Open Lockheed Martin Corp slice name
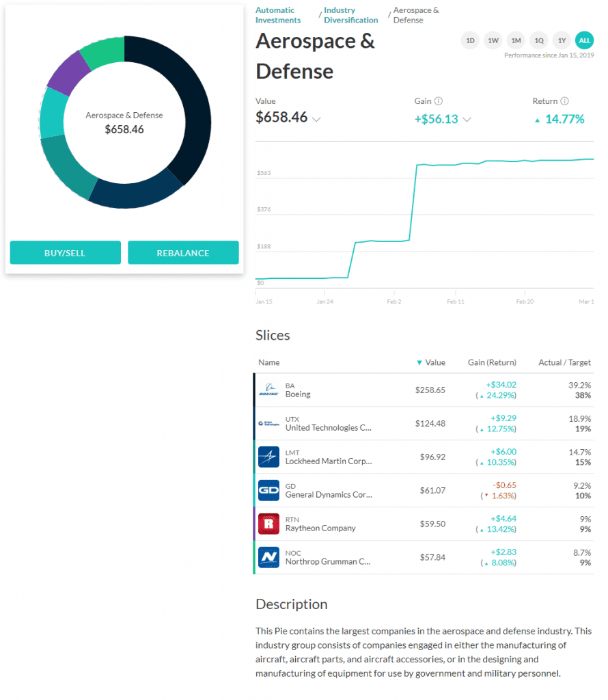The image size is (608, 700). tap(329, 461)
